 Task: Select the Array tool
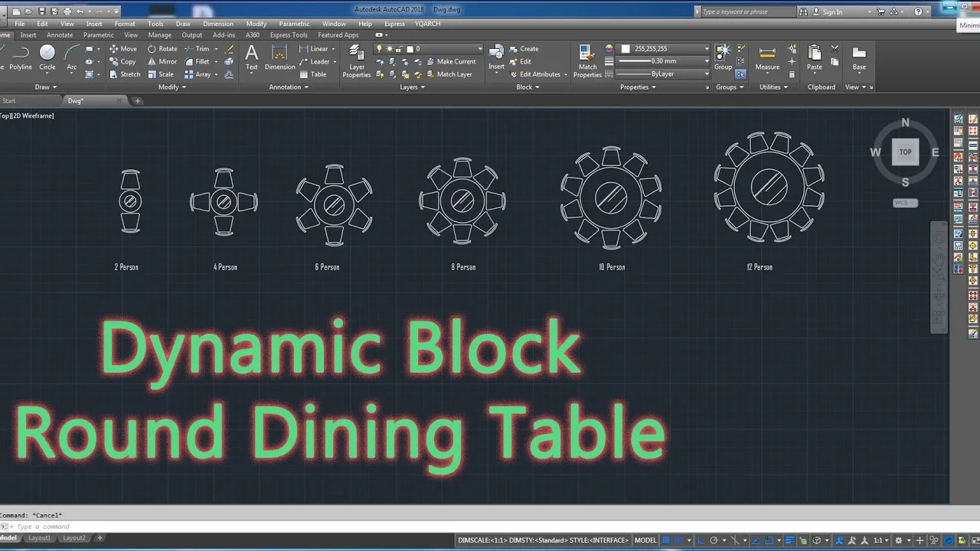(198, 74)
